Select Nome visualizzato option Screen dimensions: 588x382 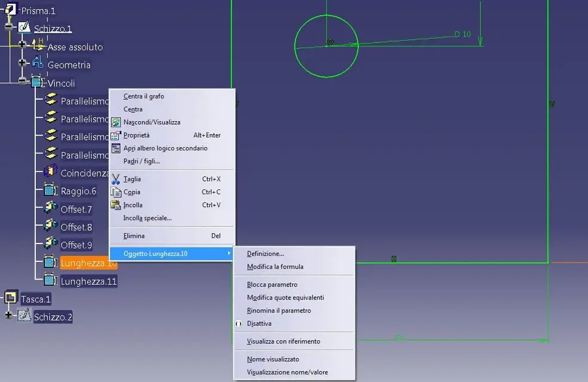[x=272, y=359]
